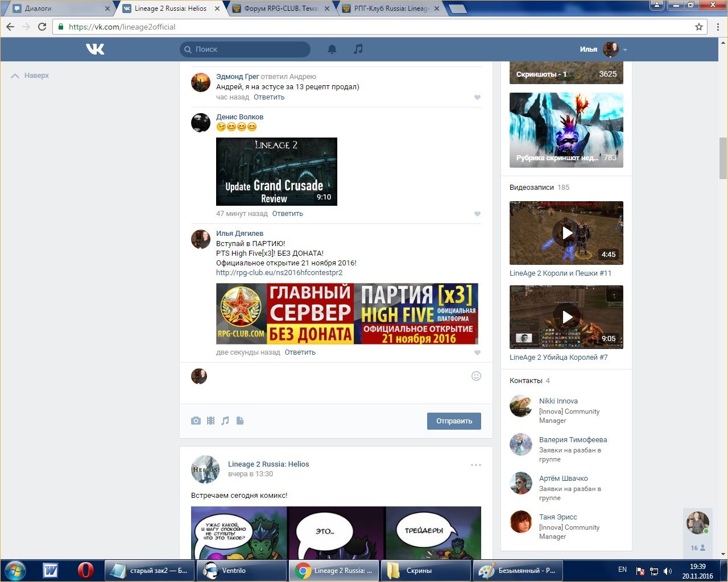Open the post options three-dot menu
Image resolution: width=728 pixels, height=582 pixels.
[476, 465]
